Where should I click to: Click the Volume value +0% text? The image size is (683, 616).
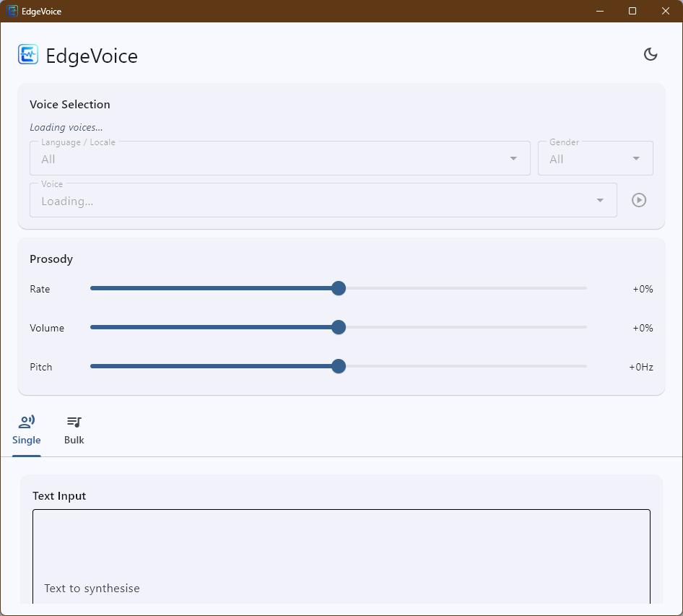(643, 328)
